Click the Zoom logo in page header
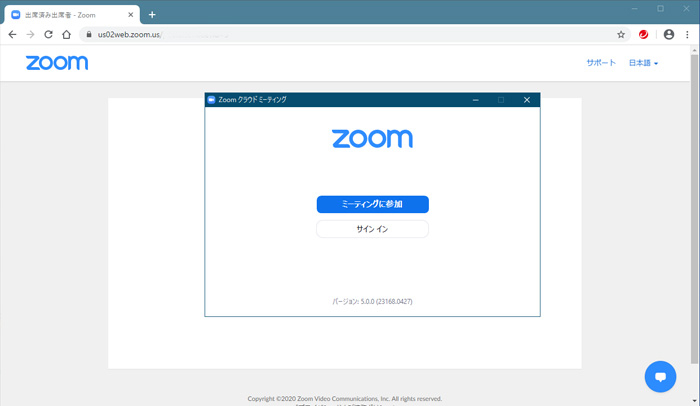The height and width of the screenshot is (406, 700). click(57, 63)
